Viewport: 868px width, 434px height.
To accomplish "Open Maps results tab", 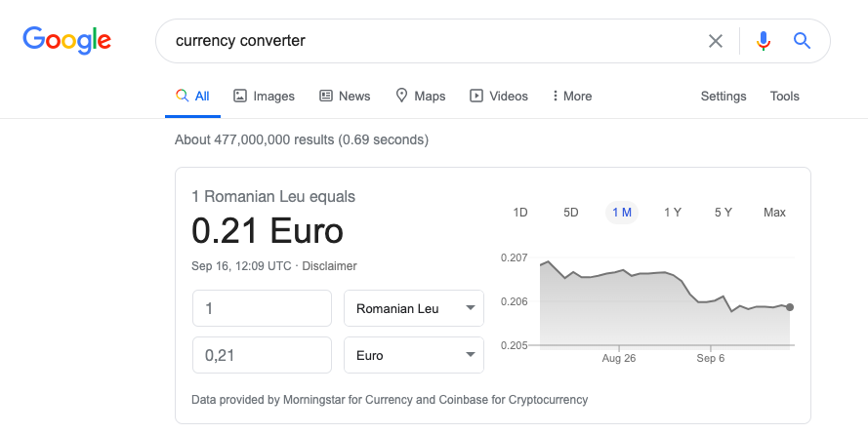I will coord(420,96).
